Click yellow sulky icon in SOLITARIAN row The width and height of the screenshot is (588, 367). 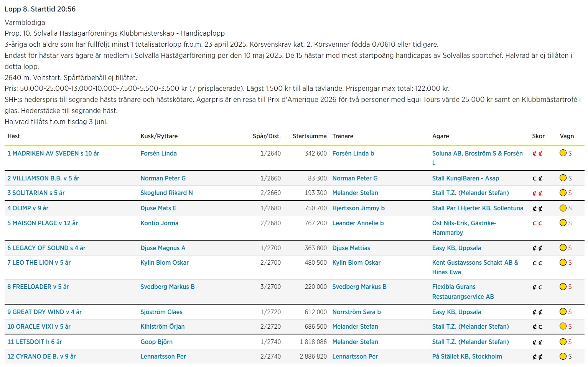pos(563,192)
